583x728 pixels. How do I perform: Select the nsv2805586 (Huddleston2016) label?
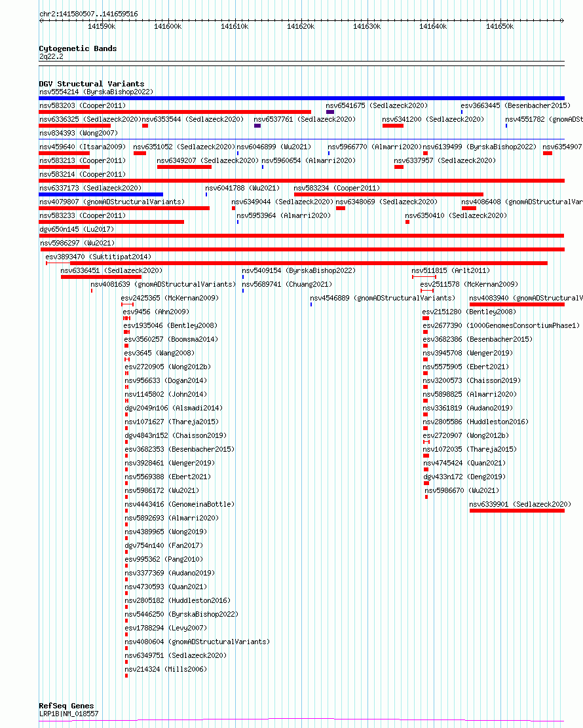(x=476, y=422)
